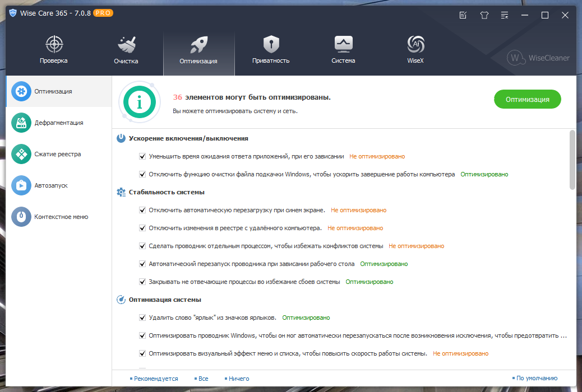This screenshot has height=392, width=582.
Task: Open the skin (t-shirt) icon
Action: pos(484,15)
